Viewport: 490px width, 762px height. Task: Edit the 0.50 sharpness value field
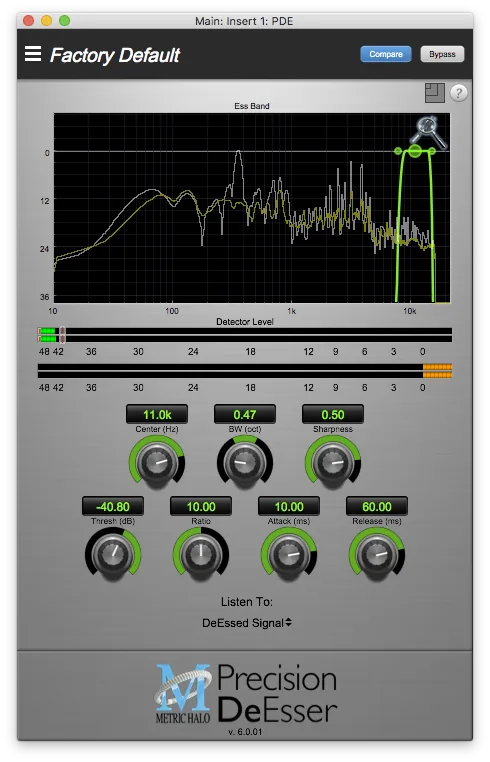332,415
